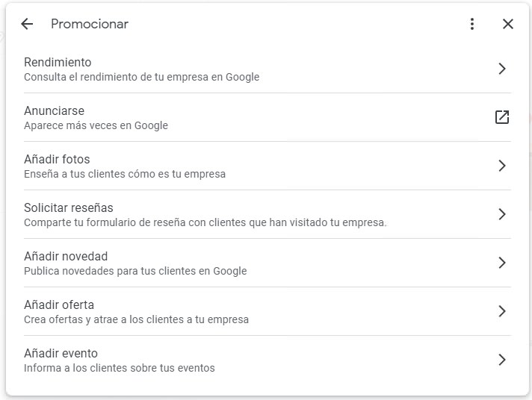Viewport: 532px width, 400px height.
Task: Select the Añadir oferta title
Action: point(59,304)
